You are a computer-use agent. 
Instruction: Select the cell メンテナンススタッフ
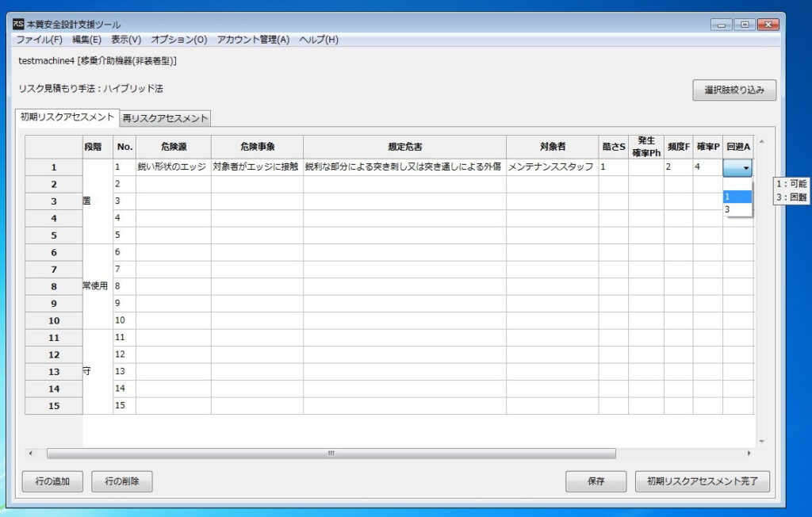553,167
